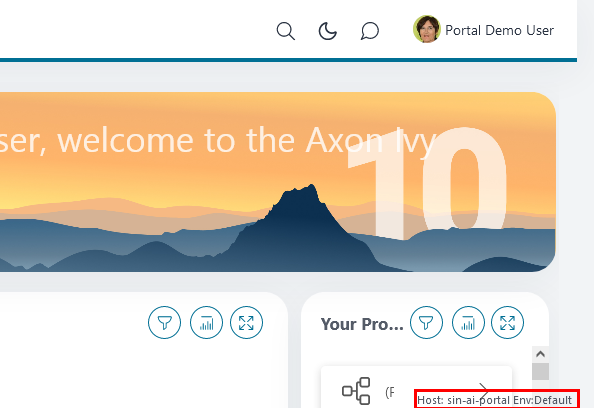Click the process item chevron arrow
The width and height of the screenshot is (594, 408).
point(483,390)
